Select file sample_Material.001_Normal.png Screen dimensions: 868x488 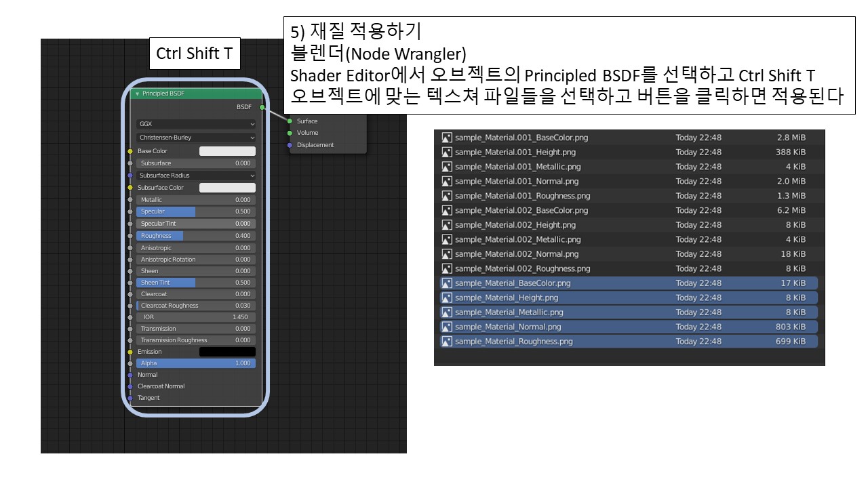pos(628,181)
